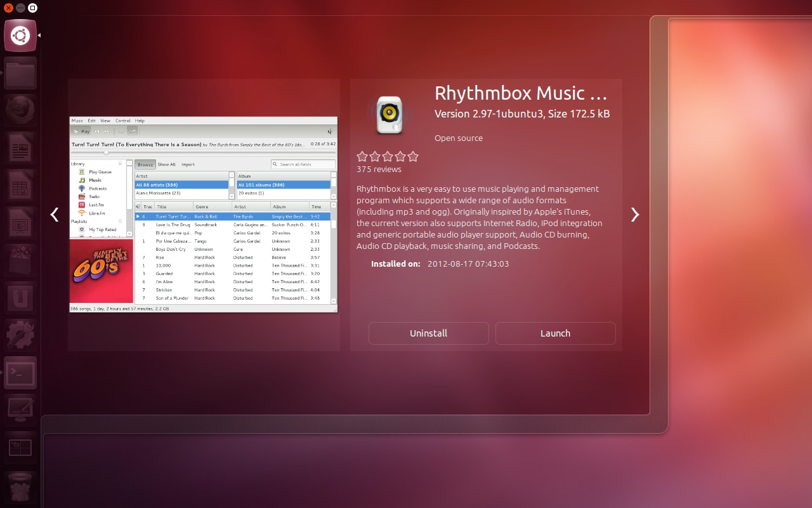Launch Firefox from the launcher
This screenshot has width=812, height=508.
click(x=20, y=110)
